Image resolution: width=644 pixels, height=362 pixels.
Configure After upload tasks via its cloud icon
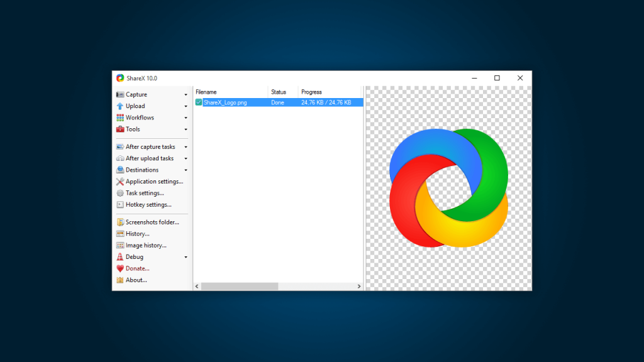(x=119, y=158)
